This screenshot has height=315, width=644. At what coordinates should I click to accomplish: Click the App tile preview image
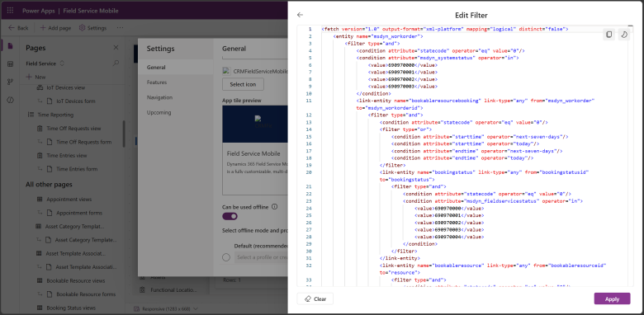[x=255, y=125]
